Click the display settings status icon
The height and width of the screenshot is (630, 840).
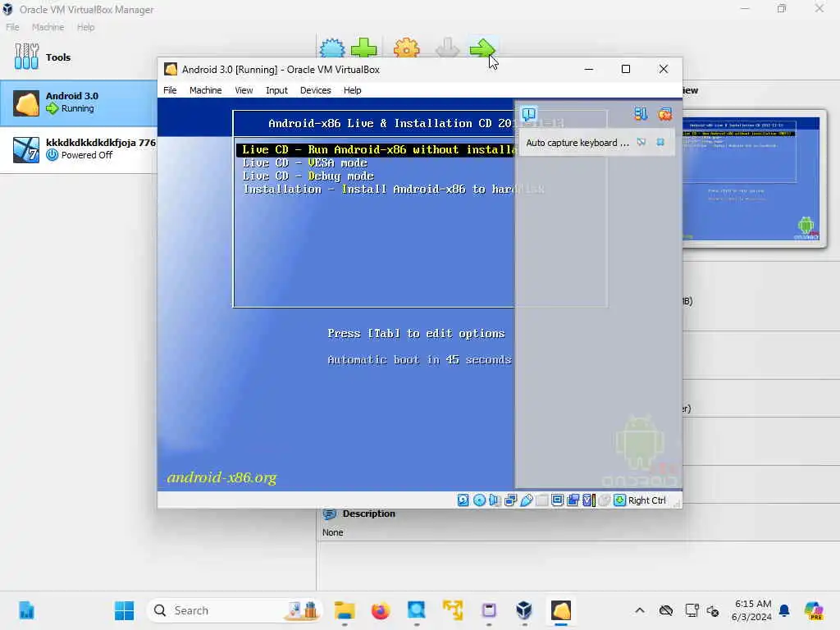pos(557,500)
